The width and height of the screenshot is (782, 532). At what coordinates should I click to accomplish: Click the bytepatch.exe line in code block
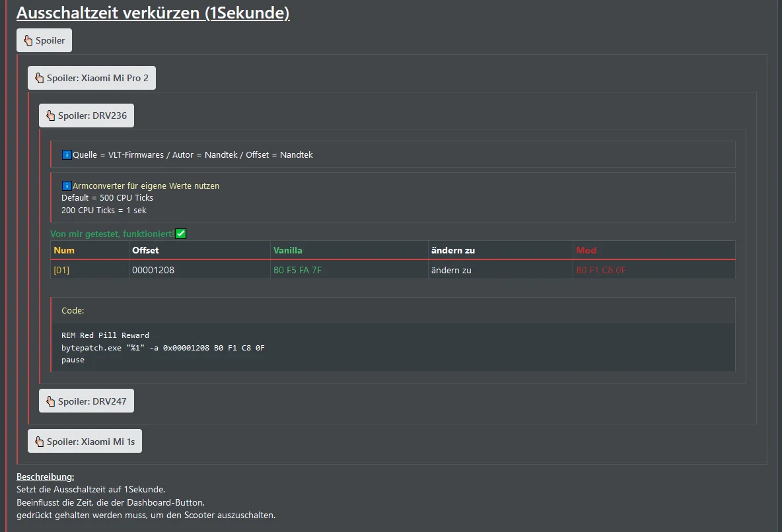[x=162, y=347]
